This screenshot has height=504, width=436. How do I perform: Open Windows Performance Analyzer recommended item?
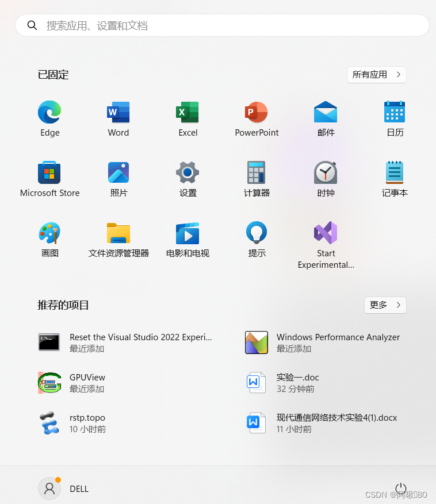[323, 343]
